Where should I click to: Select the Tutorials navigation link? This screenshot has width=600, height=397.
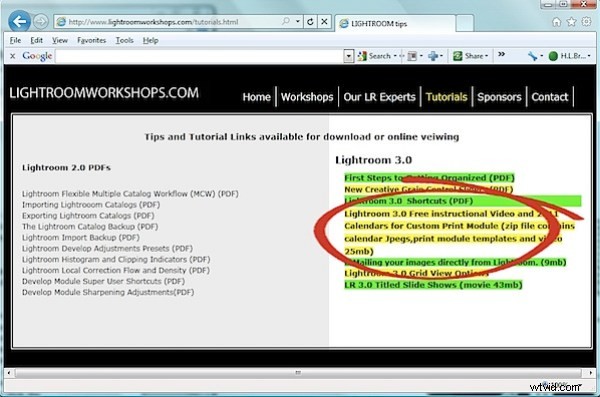[x=447, y=97]
